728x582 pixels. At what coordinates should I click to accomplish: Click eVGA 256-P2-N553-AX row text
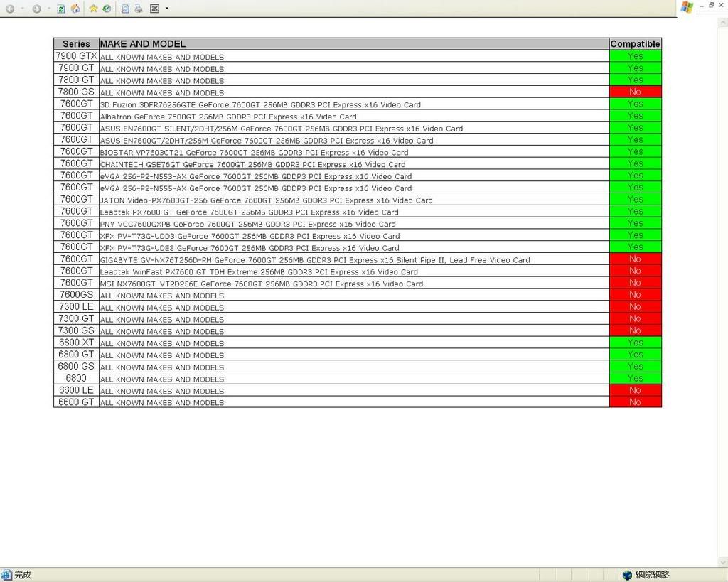(x=256, y=176)
